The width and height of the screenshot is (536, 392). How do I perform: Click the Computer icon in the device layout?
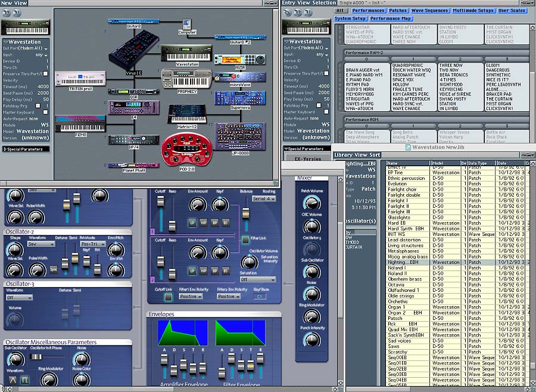(186, 24)
